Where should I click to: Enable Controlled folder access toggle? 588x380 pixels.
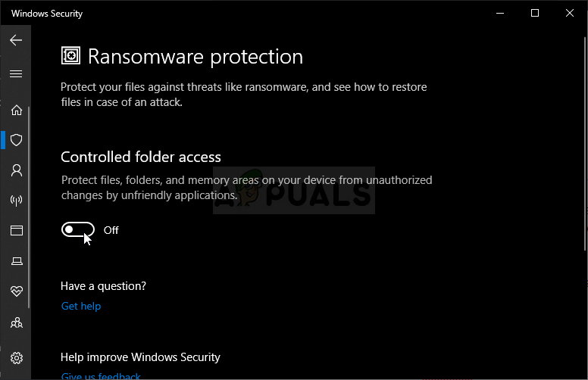(78, 230)
